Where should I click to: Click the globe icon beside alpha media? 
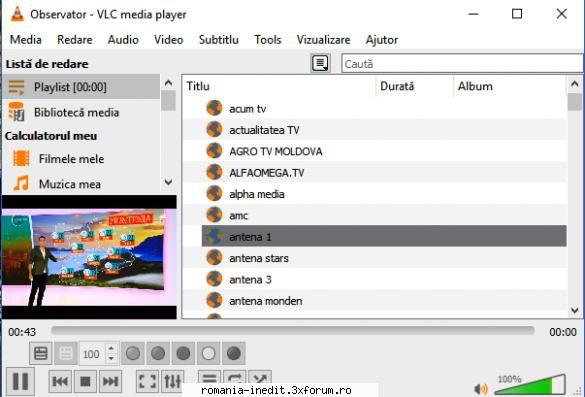pos(215,193)
